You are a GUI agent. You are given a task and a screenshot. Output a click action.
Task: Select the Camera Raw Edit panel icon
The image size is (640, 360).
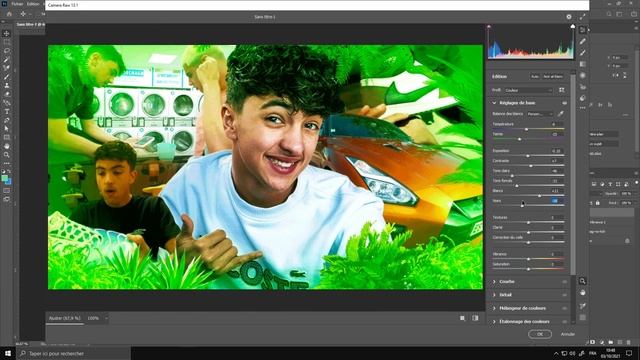click(582, 30)
